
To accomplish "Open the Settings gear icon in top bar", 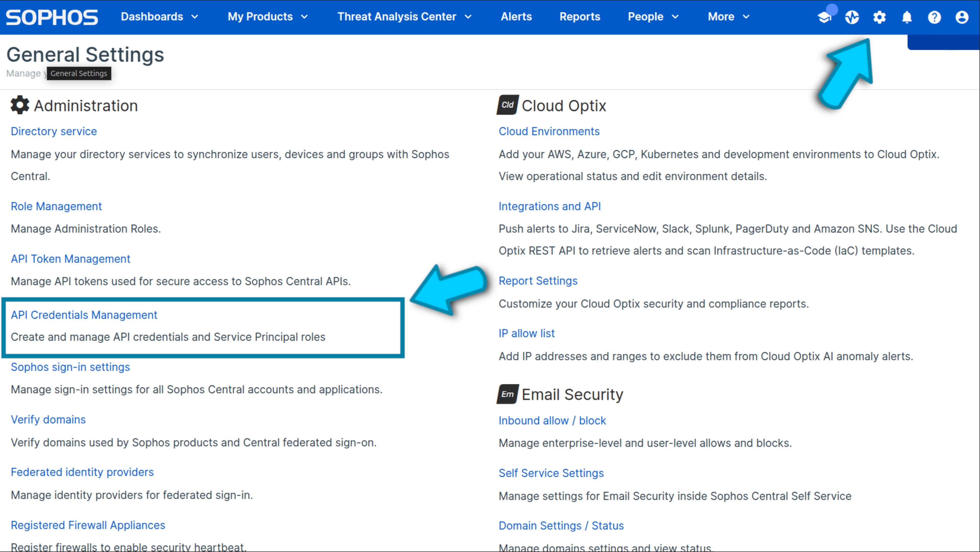I will point(879,18).
